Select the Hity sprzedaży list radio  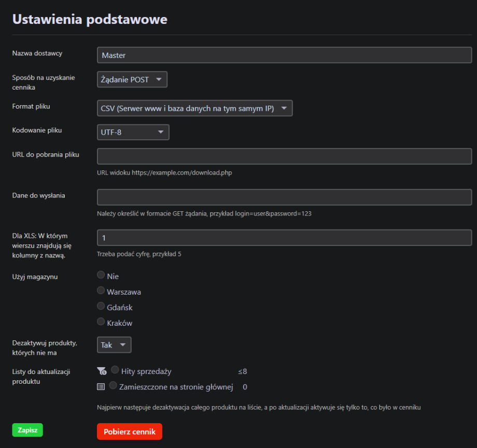[x=115, y=370]
